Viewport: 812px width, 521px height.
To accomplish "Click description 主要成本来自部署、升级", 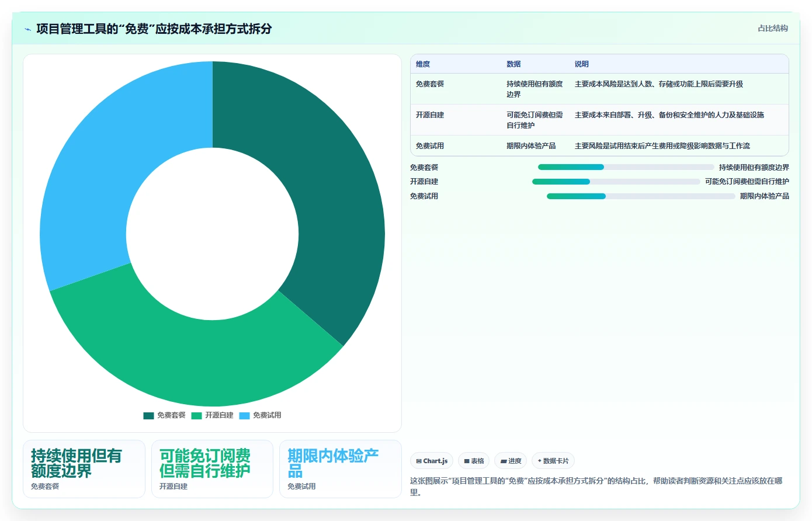I will coord(669,115).
